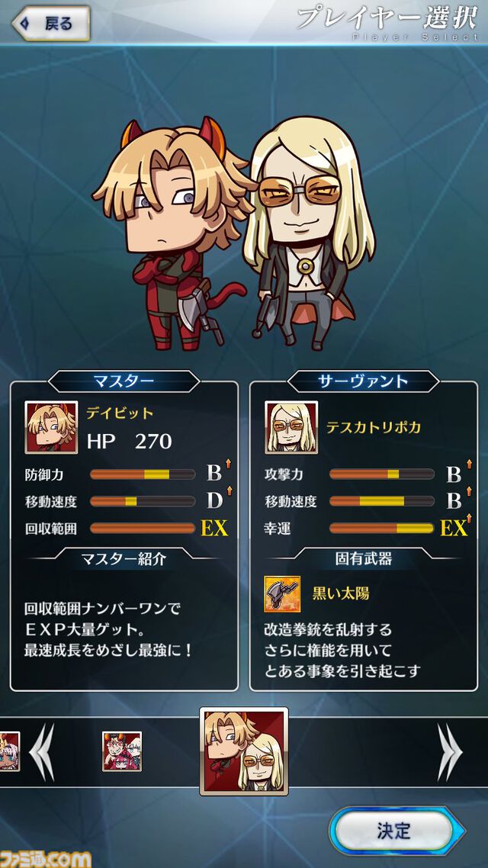
Task: Choose the small red-haired duo thumbnail
Action: point(122,752)
